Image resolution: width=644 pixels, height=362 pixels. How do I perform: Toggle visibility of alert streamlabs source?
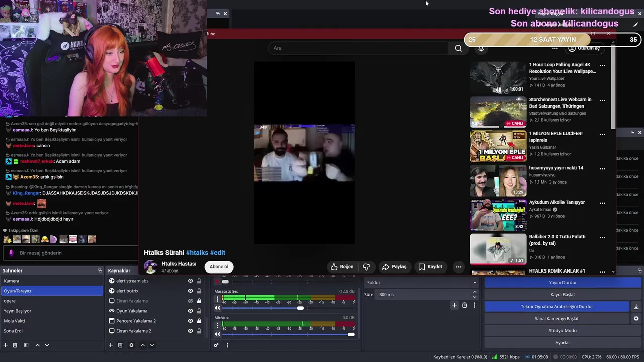point(190,281)
